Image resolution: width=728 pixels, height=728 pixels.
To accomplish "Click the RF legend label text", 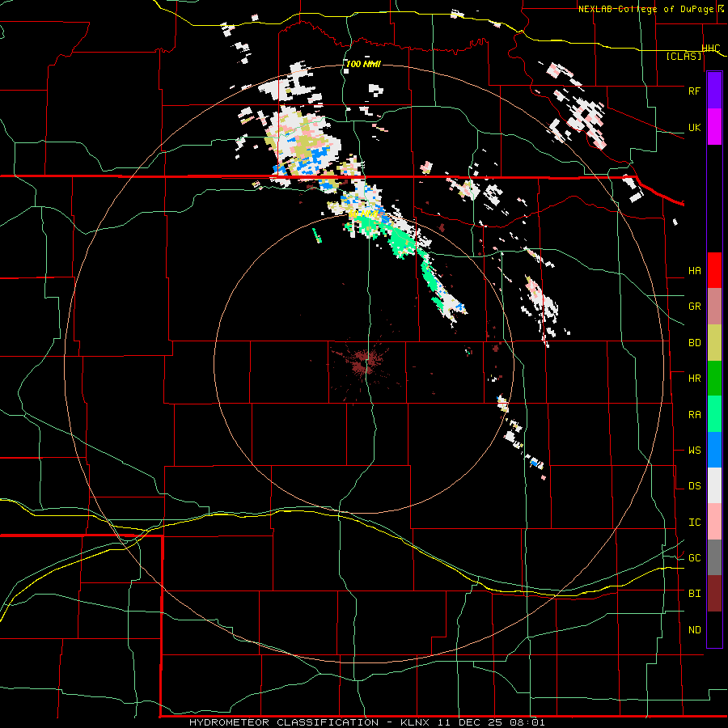I will (x=694, y=91).
